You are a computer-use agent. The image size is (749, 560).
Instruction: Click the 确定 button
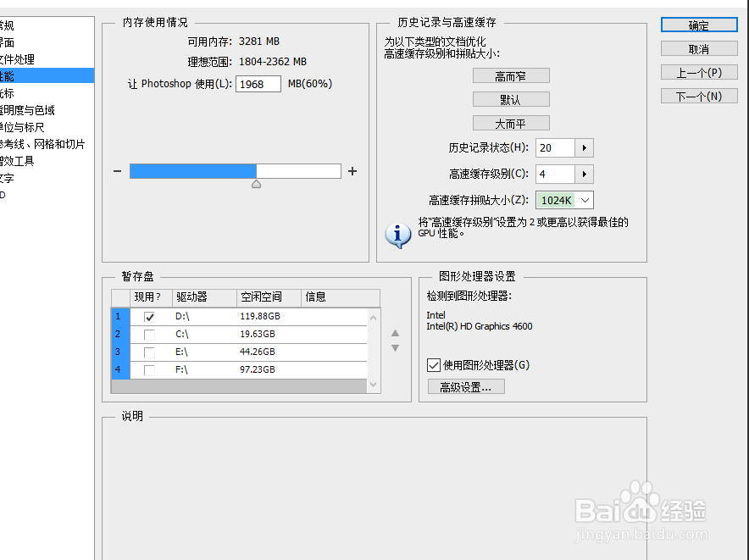coord(699,25)
